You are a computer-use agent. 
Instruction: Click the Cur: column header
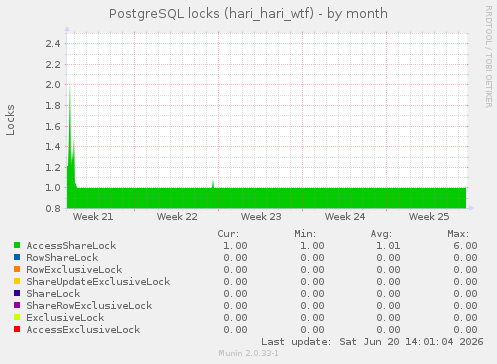click(228, 234)
